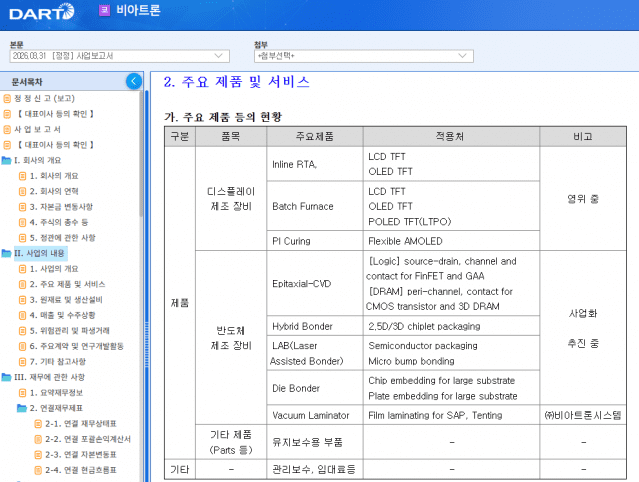Click the 비아트론 company icon in header
Screen dimensions: 639x482
tap(104, 11)
